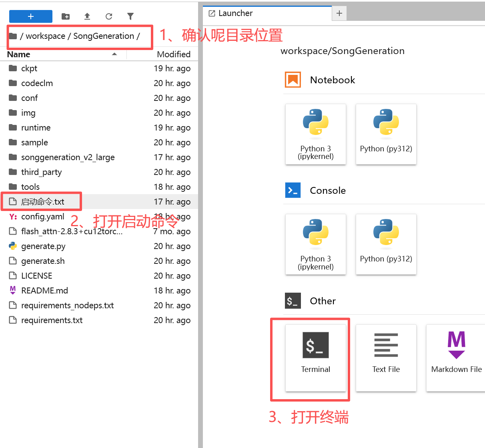Select the Launcher tab
This screenshot has width=485, height=448.
(235, 13)
